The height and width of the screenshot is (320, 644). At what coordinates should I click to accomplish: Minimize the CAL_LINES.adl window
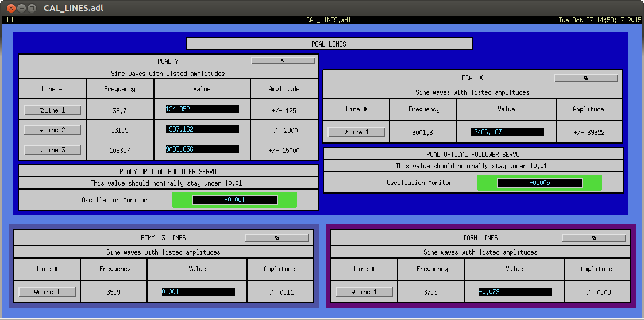pos(21,8)
